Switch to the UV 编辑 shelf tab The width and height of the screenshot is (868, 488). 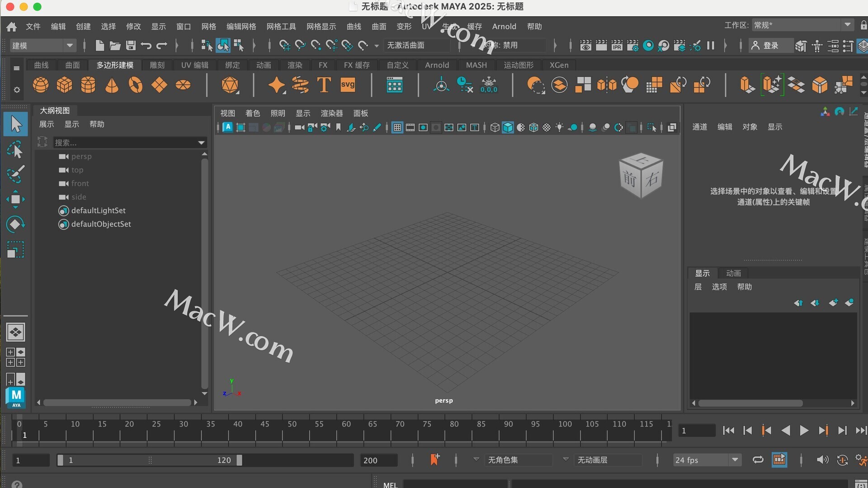pos(195,65)
